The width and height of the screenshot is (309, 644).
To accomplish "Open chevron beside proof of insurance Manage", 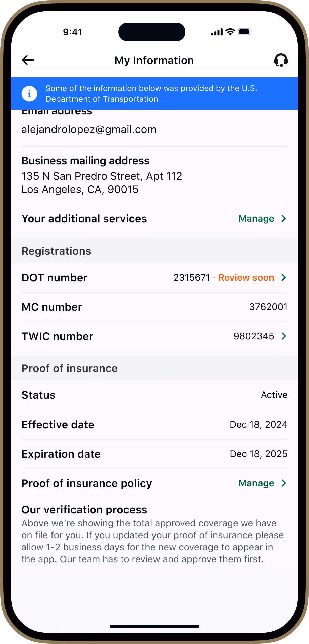I will [284, 483].
